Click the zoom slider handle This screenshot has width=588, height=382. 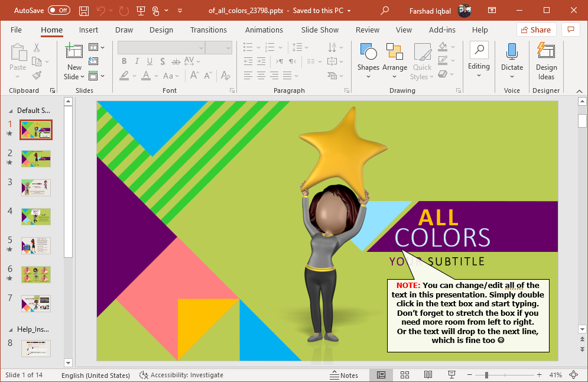coord(486,375)
